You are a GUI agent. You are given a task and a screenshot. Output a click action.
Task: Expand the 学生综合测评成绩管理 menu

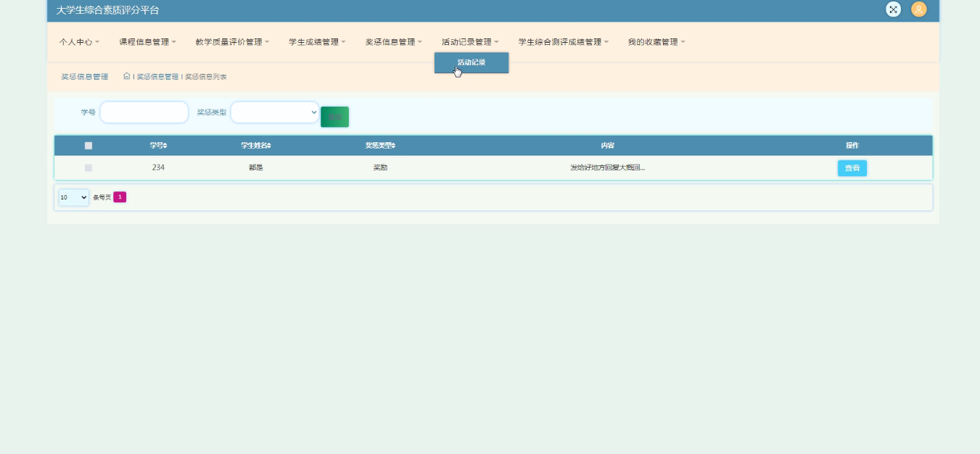[x=564, y=42]
